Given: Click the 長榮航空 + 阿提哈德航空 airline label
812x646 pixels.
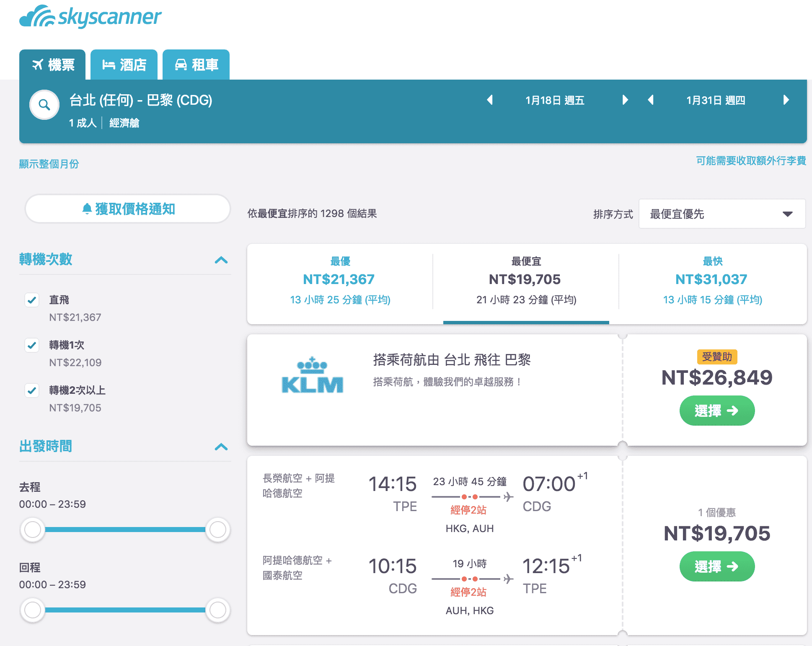Looking at the screenshot, I should (299, 486).
